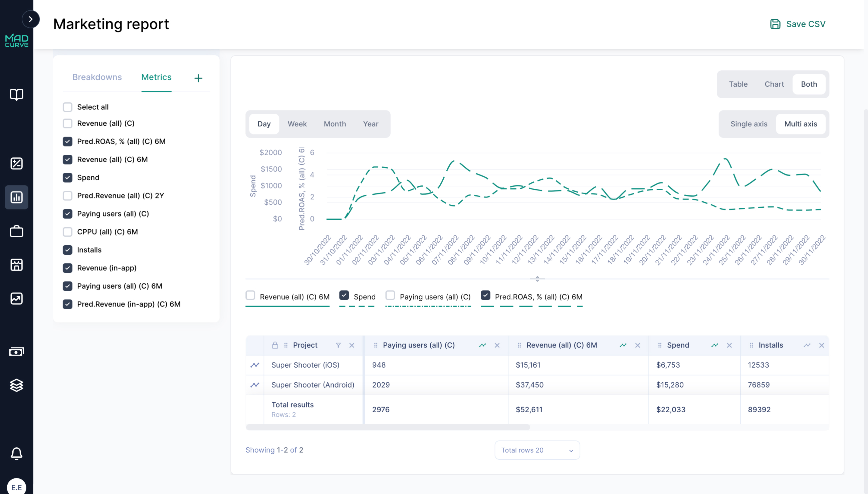Open the filter icon on Project column
This screenshot has height=494, width=868.
(339, 345)
